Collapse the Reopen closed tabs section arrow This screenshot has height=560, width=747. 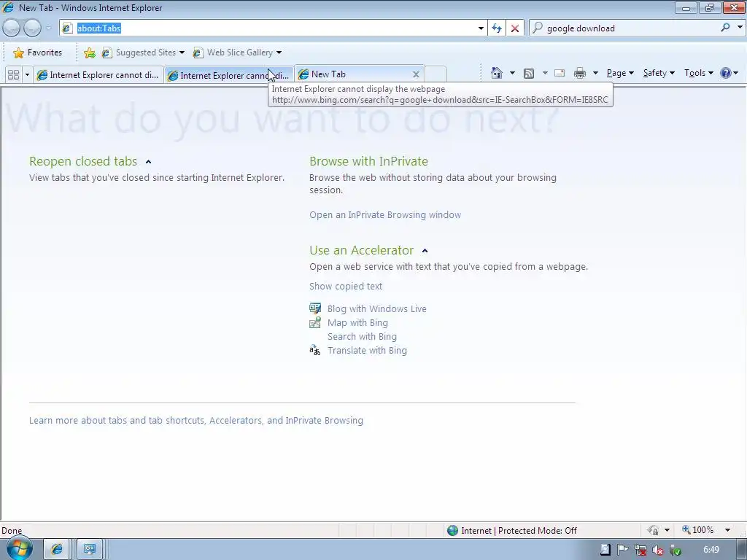(x=148, y=162)
